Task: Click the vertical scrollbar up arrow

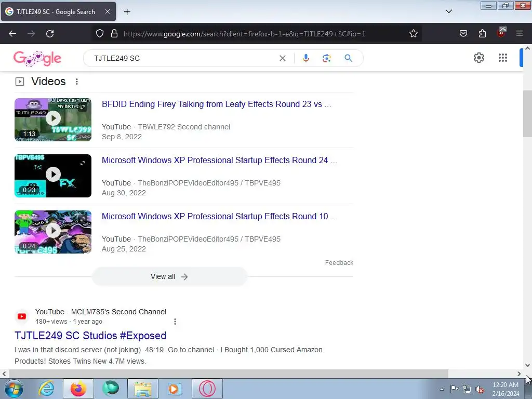Action: 527,48
